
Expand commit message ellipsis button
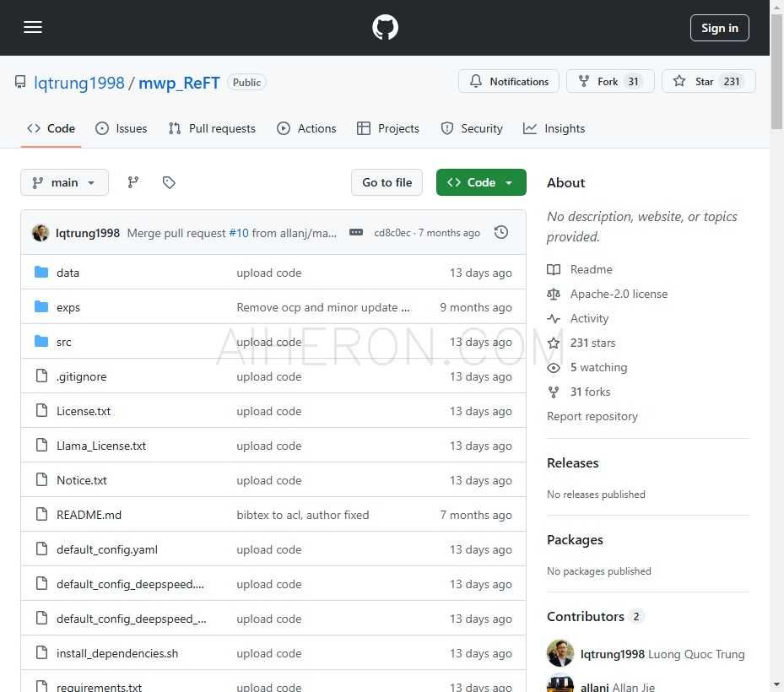pyautogui.click(x=356, y=233)
